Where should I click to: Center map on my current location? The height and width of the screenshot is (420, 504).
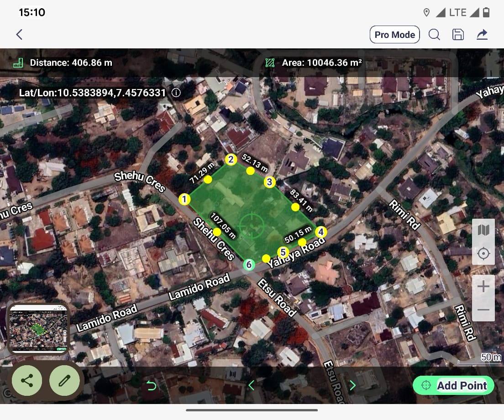click(483, 253)
